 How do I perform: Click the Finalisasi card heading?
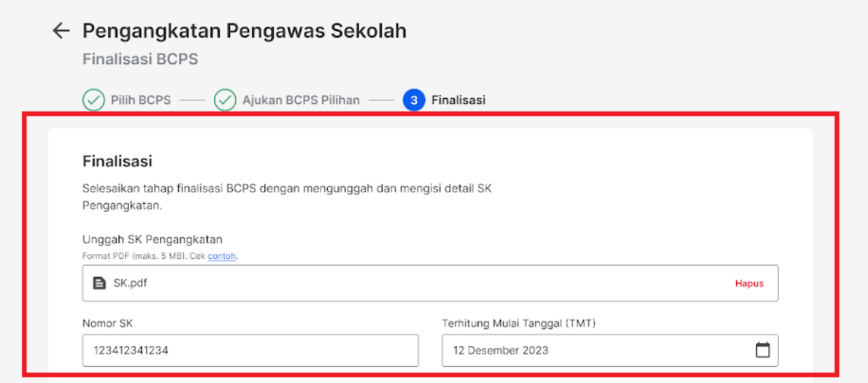coord(117,161)
